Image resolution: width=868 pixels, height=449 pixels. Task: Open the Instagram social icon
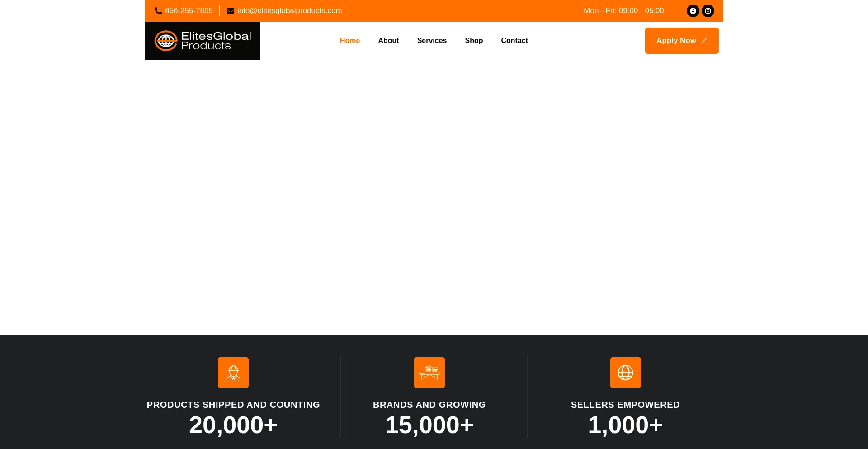(708, 11)
